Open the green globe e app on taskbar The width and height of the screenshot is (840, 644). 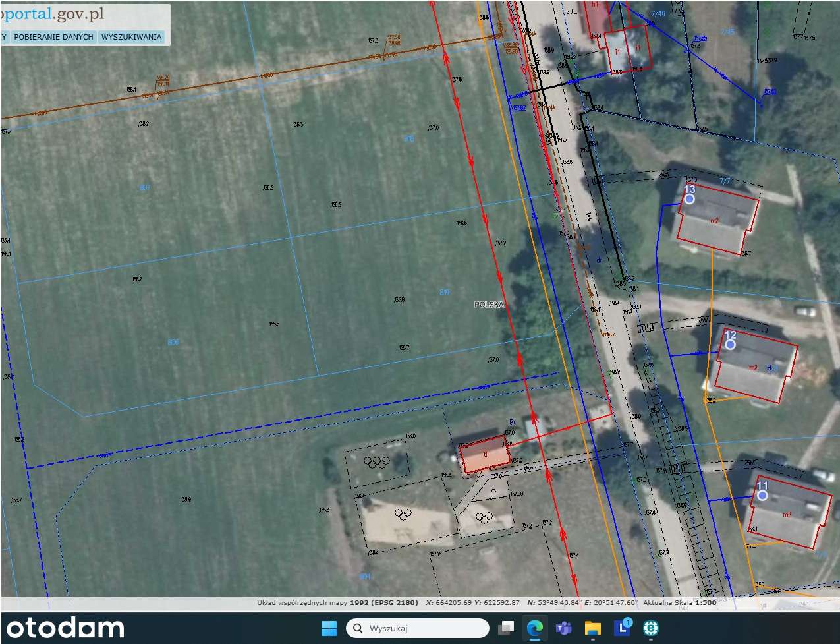click(x=652, y=628)
